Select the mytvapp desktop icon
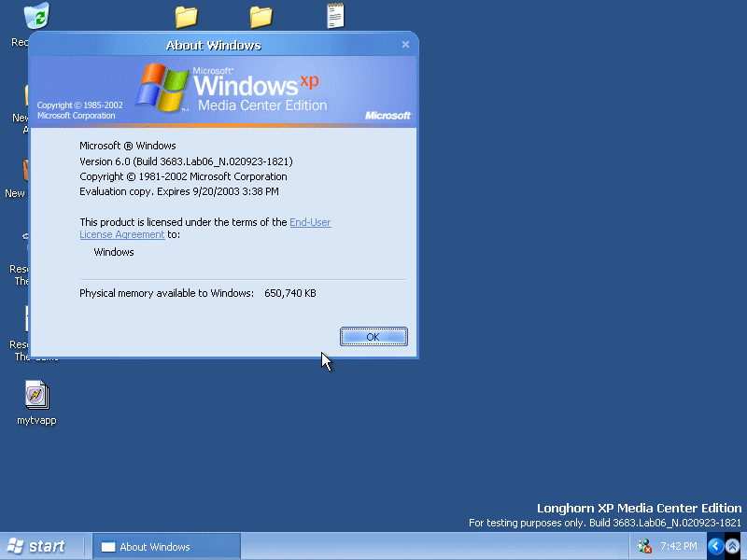This screenshot has height=560, width=747. (x=36, y=403)
